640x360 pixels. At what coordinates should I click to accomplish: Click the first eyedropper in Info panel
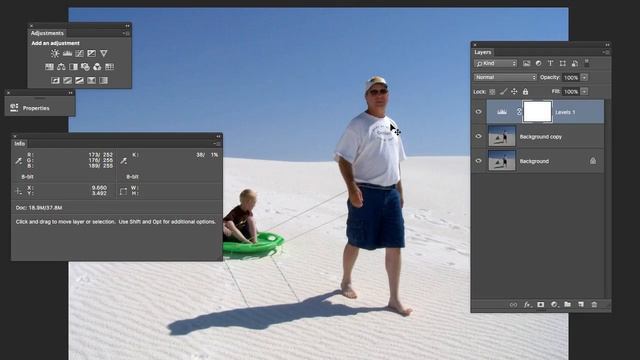(x=19, y=161)
